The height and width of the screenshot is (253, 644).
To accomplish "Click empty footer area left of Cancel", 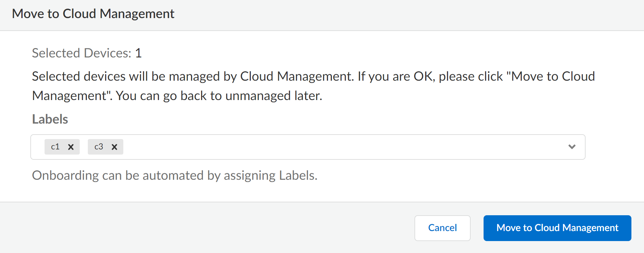I will (x=226, y=228).
